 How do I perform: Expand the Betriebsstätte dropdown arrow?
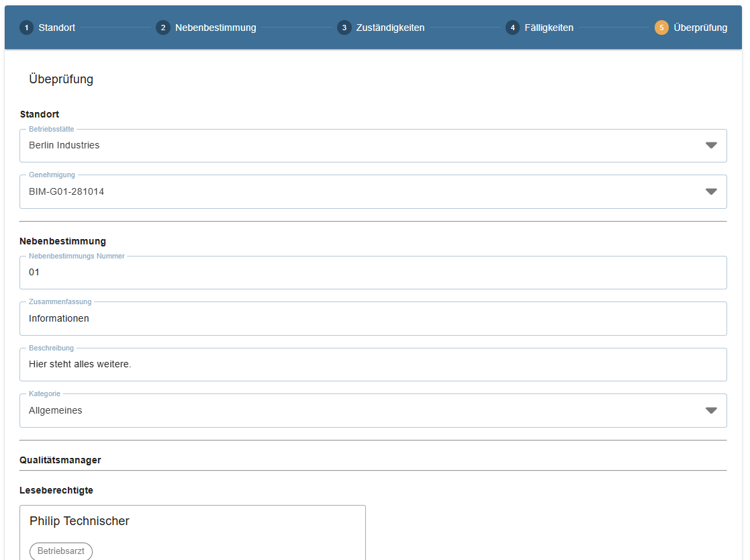711,146
